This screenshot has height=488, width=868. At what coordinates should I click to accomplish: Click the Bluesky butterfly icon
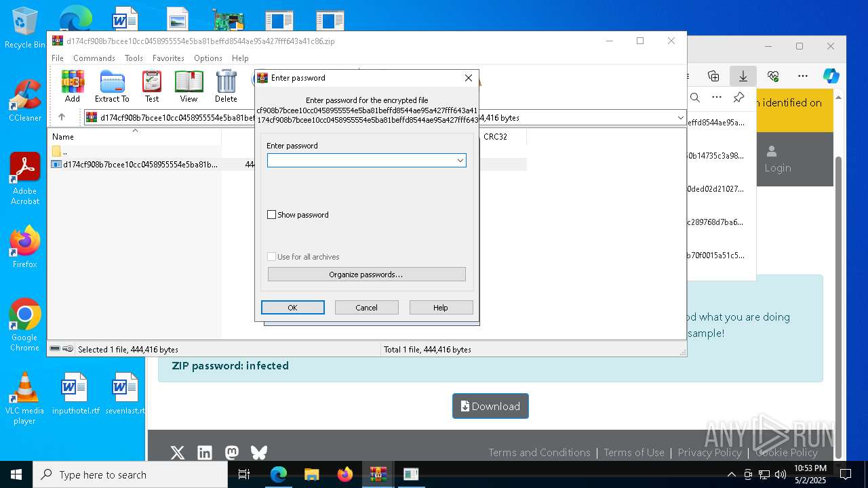259,453
